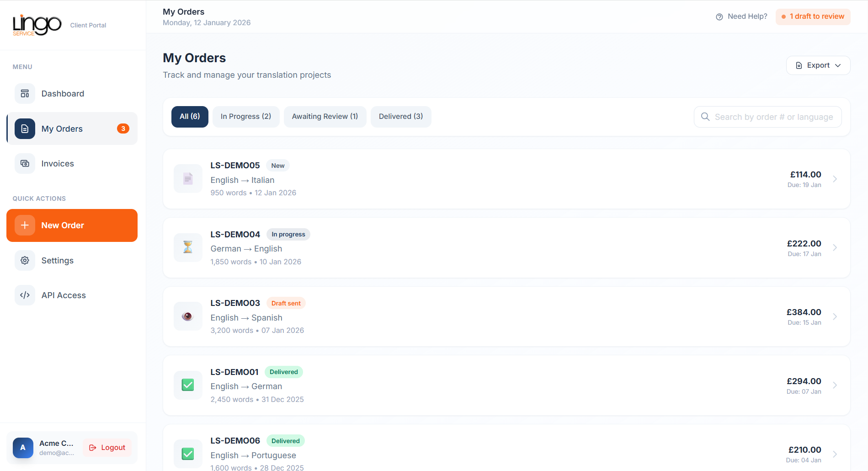Click the hourglass icon on LS-DEMO04
This screenshot has height=471, width=868.
pos(187,247)
